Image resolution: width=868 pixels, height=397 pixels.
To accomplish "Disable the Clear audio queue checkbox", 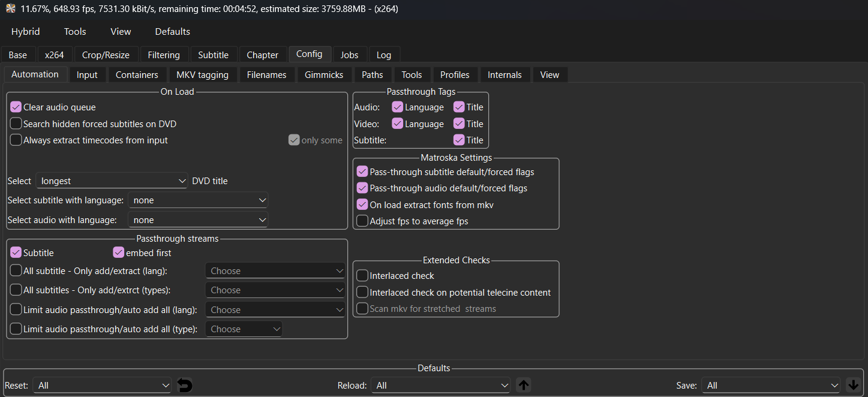I will (16, 107).
